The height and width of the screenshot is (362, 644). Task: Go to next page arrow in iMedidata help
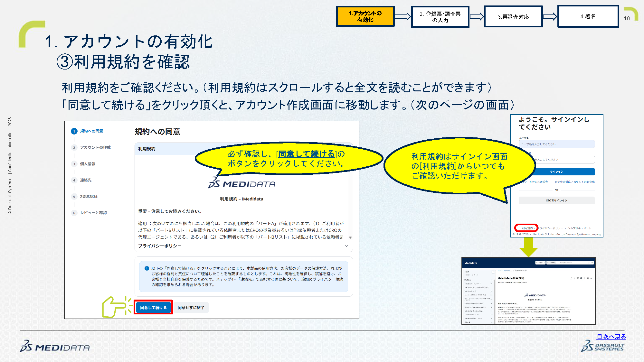[574, 278]
